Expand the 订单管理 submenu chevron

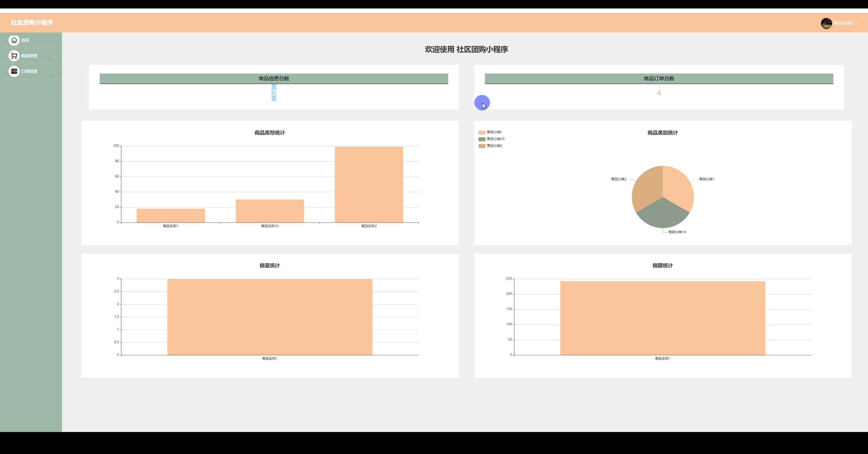pos(55,73)
